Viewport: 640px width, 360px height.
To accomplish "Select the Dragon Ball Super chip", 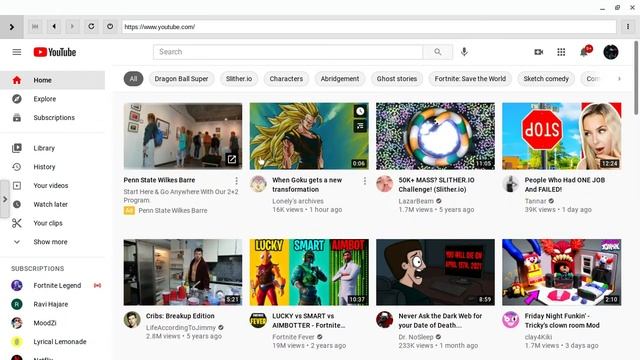I will [x=181, y=79].
